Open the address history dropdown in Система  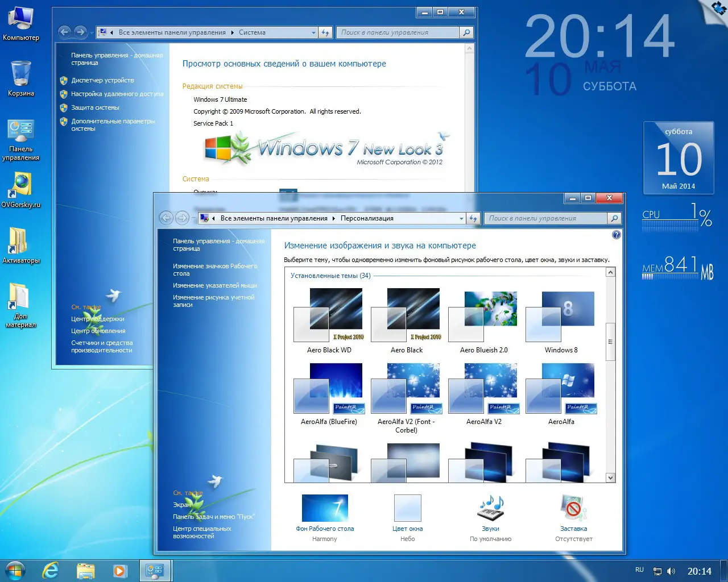click(x=313, y=32)
